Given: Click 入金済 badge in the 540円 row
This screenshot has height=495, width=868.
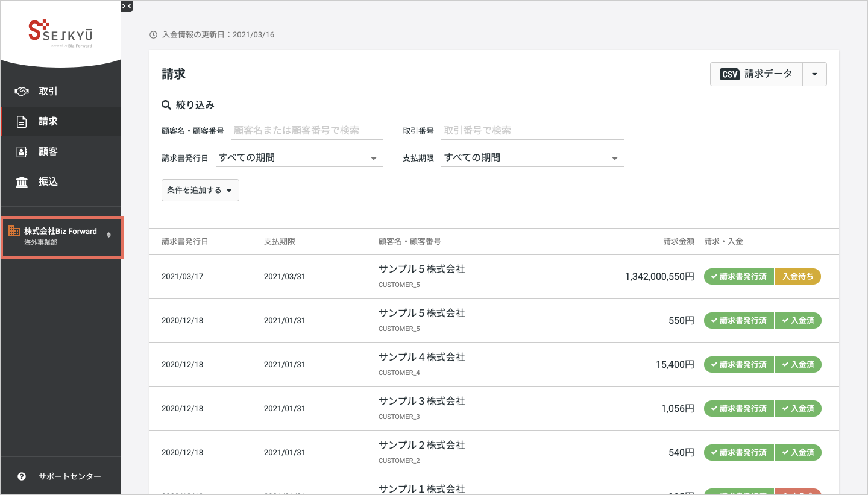Looking at the screenshot, I should click(x=798, y=453).
